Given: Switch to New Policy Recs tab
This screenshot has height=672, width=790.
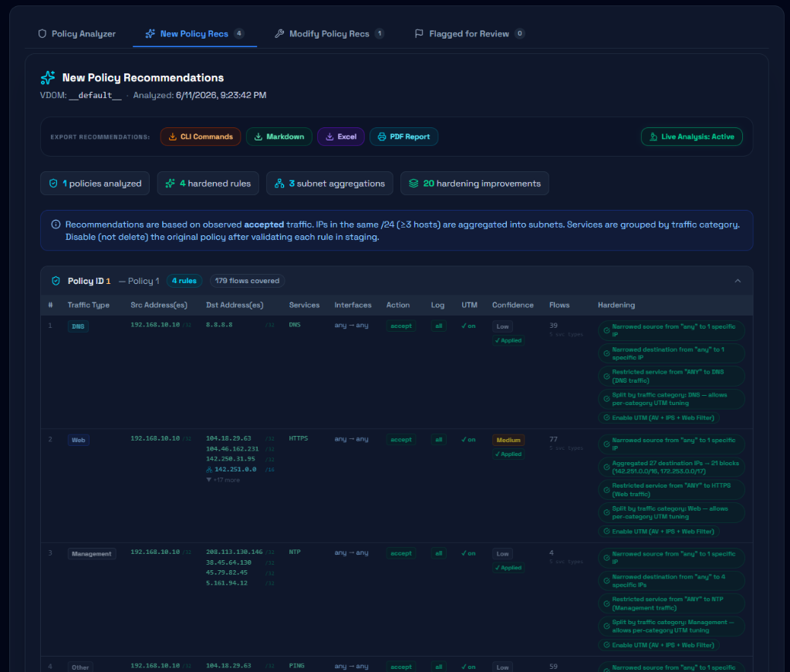Looking at the screenshot, I should pos(194,34).
